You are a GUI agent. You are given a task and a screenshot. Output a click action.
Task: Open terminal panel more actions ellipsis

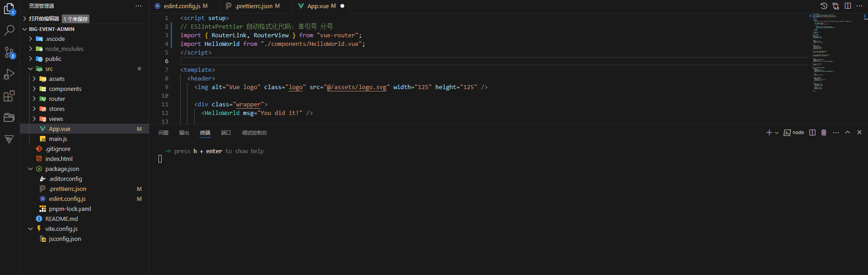point(836,133)
